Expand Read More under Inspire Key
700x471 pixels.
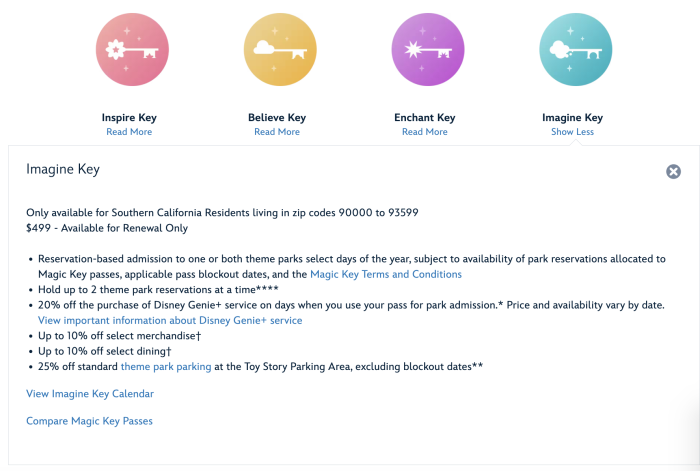129,132
